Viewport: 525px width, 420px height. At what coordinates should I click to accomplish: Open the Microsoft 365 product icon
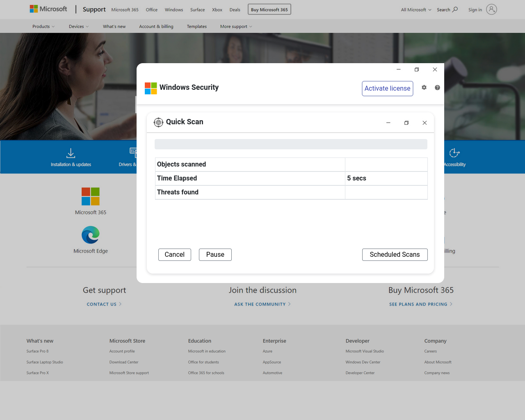pyautogui.click(x=91, y=196)
